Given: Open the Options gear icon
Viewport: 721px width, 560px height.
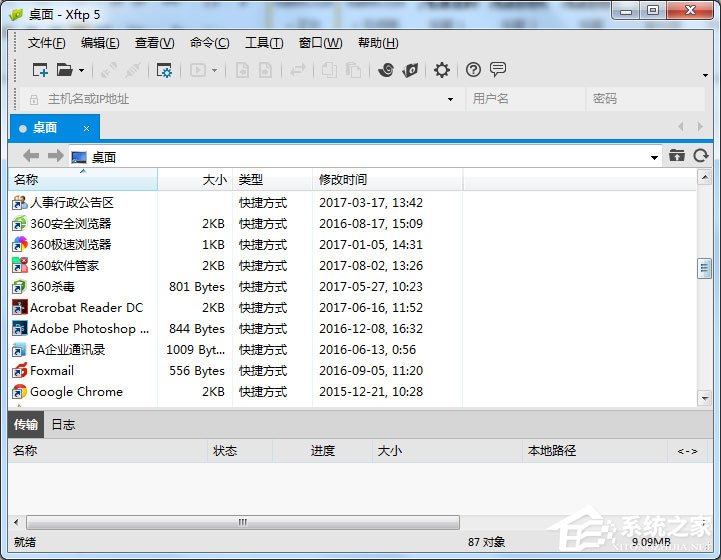Looking at the screenshot, I should click(442, 70).
